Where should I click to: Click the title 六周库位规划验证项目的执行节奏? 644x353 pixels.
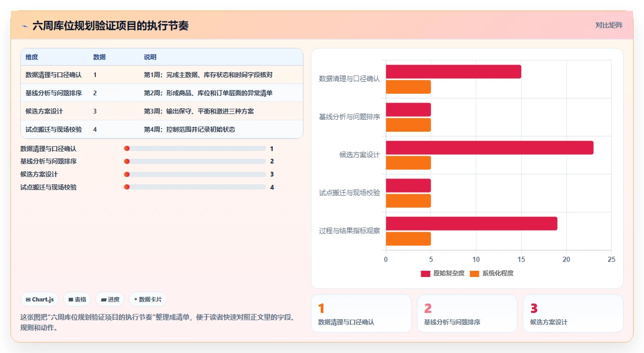pyautogui.click(x=110, y=26)
